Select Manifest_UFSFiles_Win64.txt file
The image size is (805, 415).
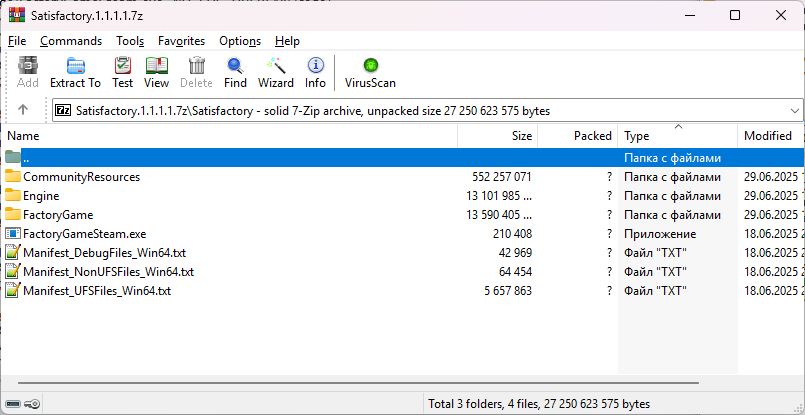point(96,291)
